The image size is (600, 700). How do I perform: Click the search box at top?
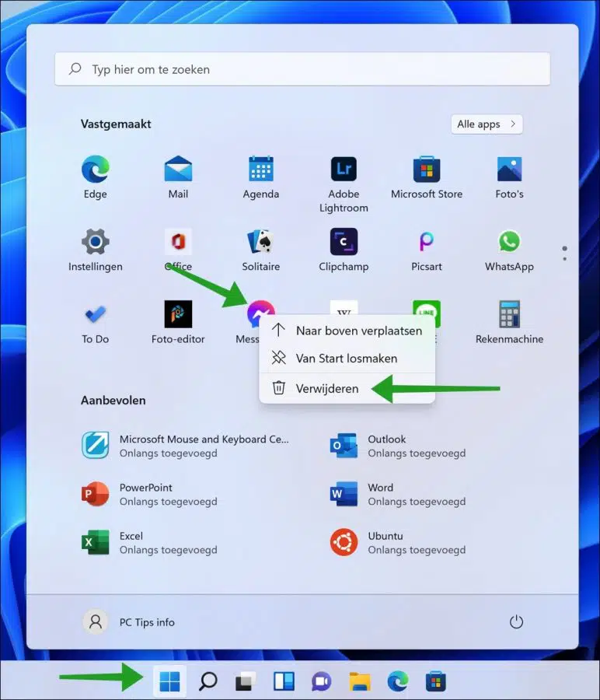[x=302, y=69]
